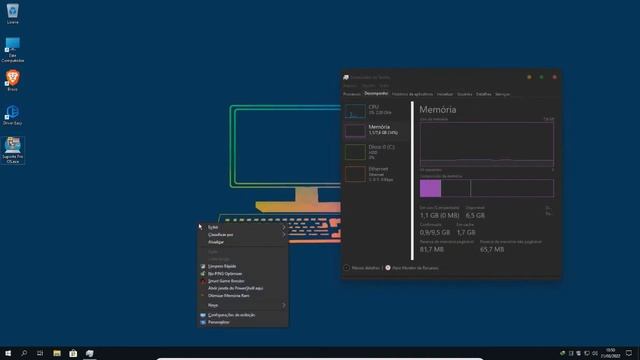This screenshot has height=360, width=640.
Task: Click the white sidebar scrollbar in Task Manager
Action: coord(412,181)
